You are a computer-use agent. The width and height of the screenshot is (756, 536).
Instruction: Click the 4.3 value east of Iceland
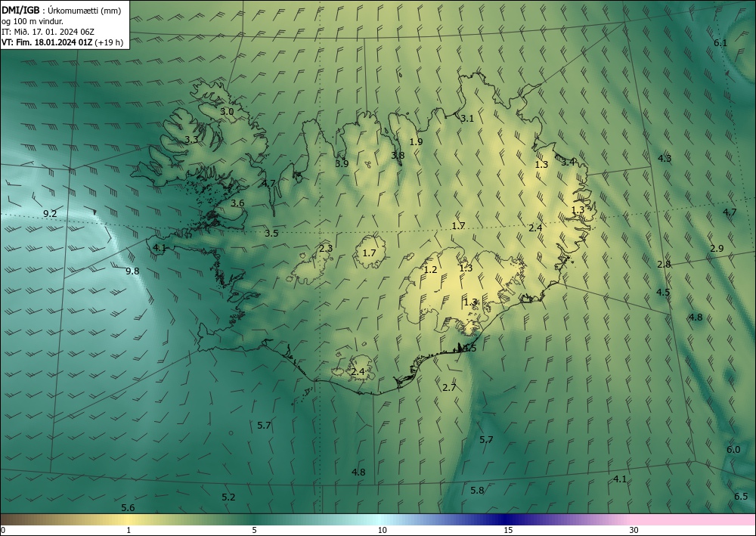(665, 158)
